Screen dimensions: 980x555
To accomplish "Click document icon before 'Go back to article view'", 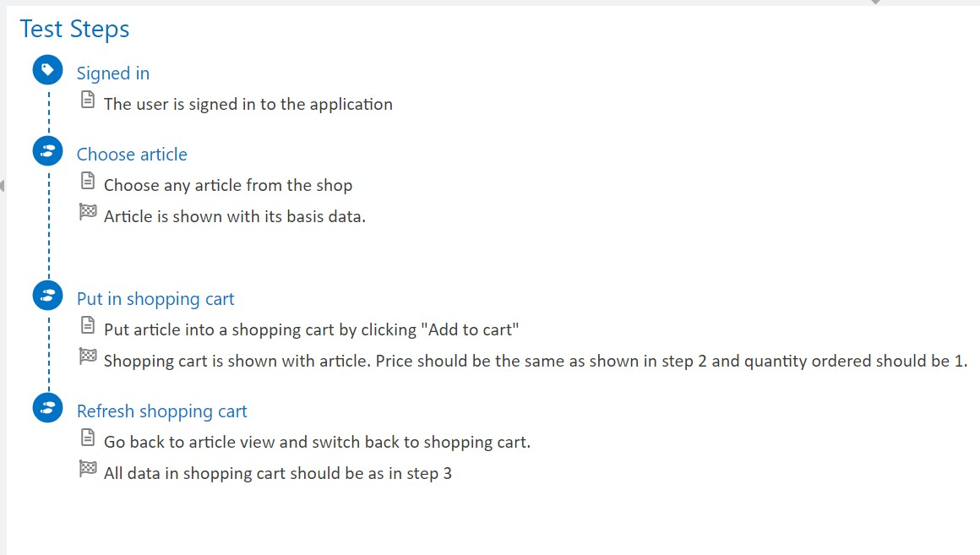I will click(88, 438).
